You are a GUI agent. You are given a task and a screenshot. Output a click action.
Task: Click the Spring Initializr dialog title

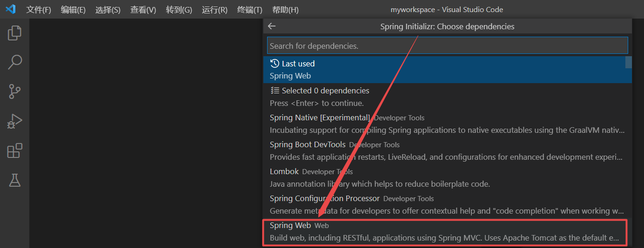[447, 26]
